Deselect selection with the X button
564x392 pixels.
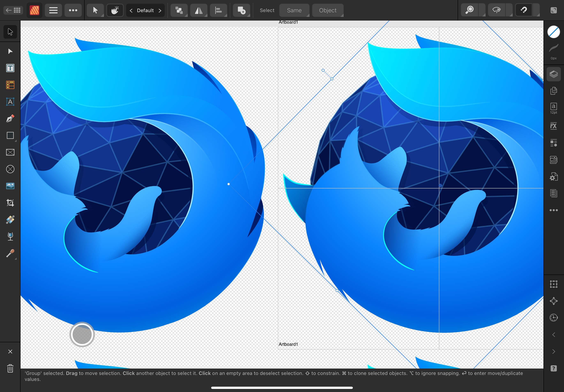[x=10, y=352]
